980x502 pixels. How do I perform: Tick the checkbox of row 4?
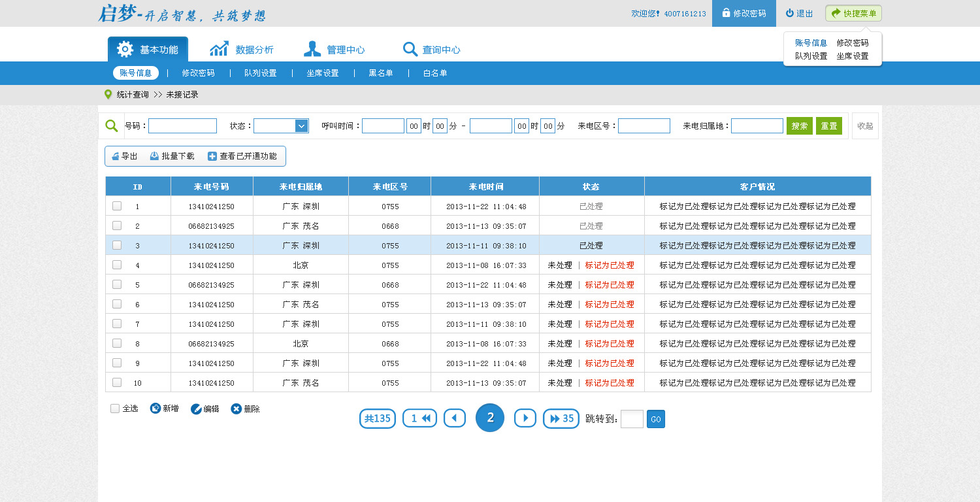[117, 264]
